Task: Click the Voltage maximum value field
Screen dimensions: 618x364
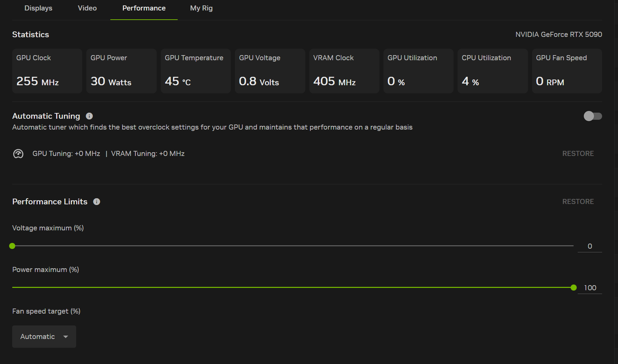Action: [590, 246]
